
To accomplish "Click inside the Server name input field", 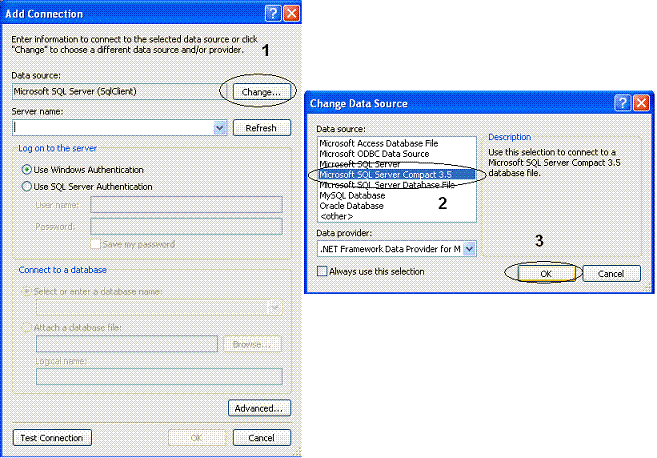I will (x=110, y=128).
